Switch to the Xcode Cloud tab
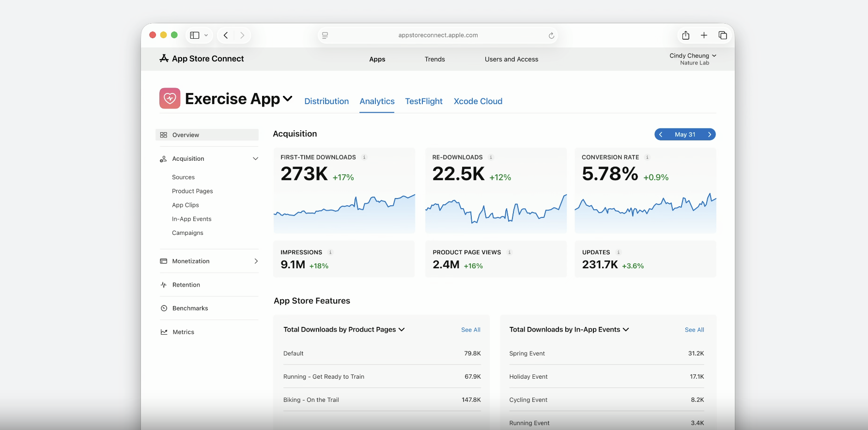 tap(478, 101)
